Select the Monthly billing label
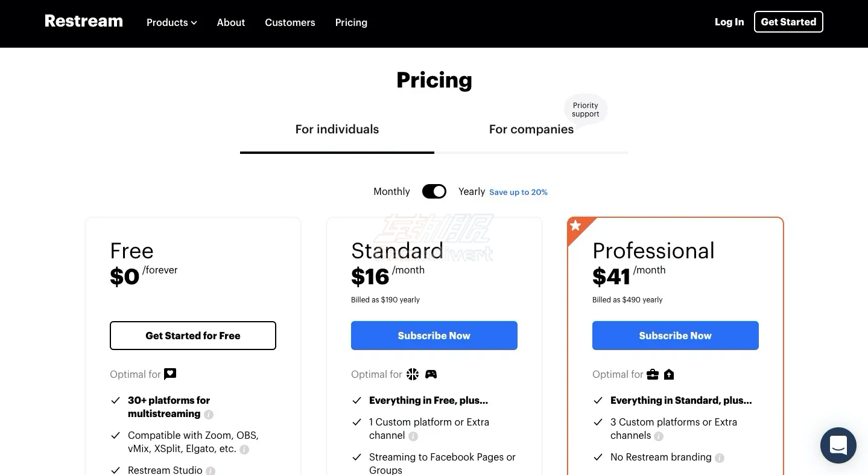The width and height of the screenshot is (868, 475). click(x=391, y=191)
